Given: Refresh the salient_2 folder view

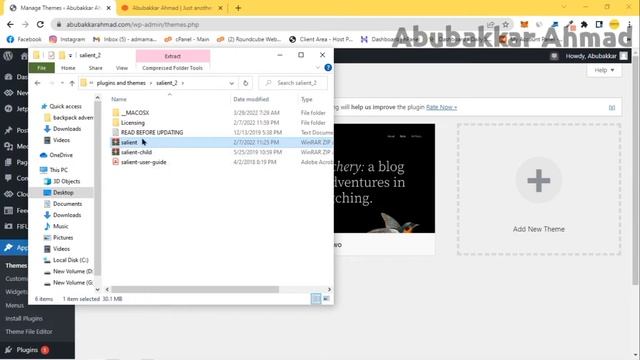Looking at the screenshot, I should click(245, 83).
